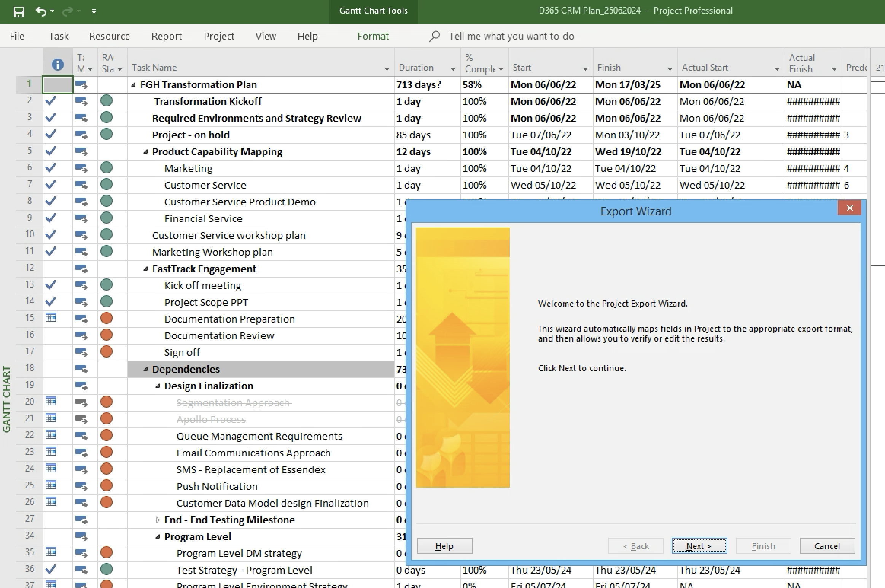Collapse the FastTrack Engagement summary task
Image resolution: width=885 pixels, height=588 pixels.
pyautogui.click(x=145, y=269)
